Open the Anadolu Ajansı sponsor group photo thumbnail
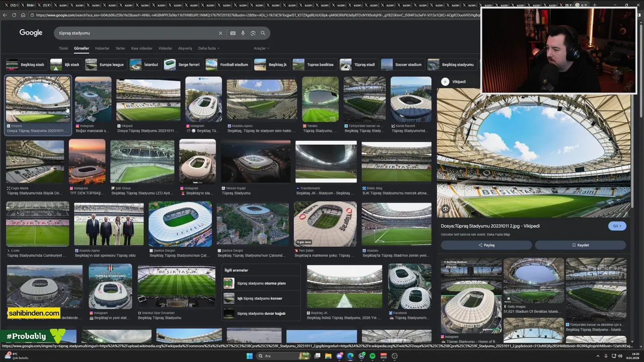The height and width of the screenshot is (362, 644). click(x=109, y=224)
